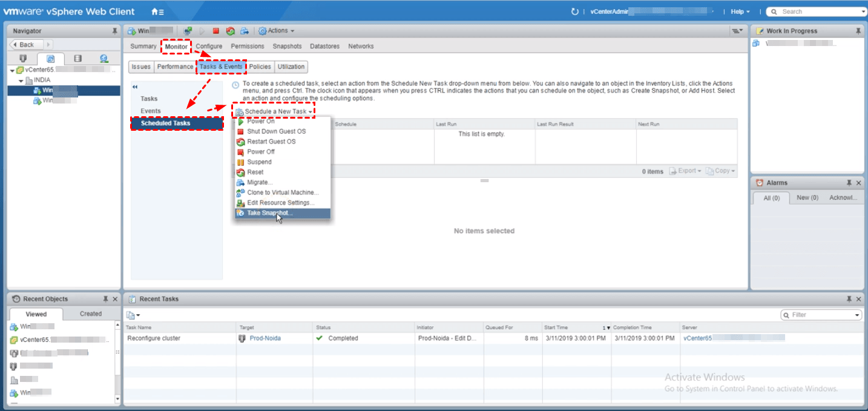Viewport: 868px width, 411px height.
Task: Open the Tasks section in side menu
Action: click(149, 99)
